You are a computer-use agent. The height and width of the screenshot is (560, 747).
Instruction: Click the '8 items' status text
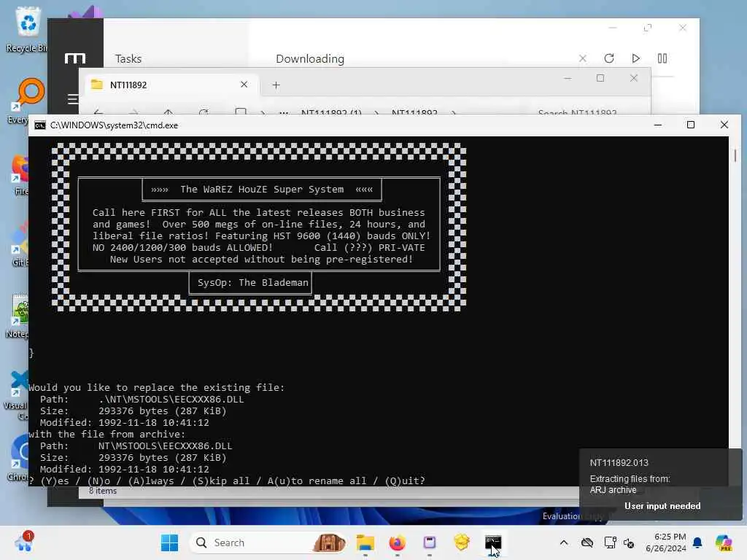102,491
